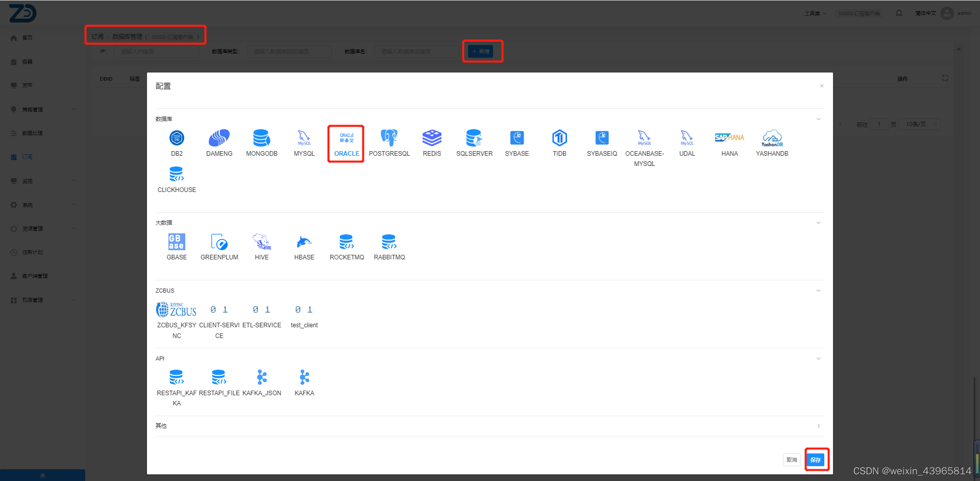The image size is (980, 481).
Task: Select the ORACLE database icon
Action: 347,138
